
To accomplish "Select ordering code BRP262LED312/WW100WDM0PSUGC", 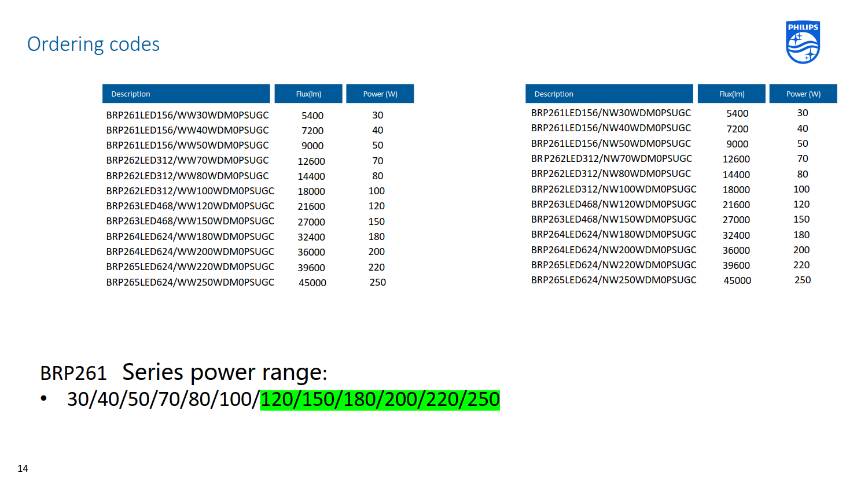I will tap(190, 191).
